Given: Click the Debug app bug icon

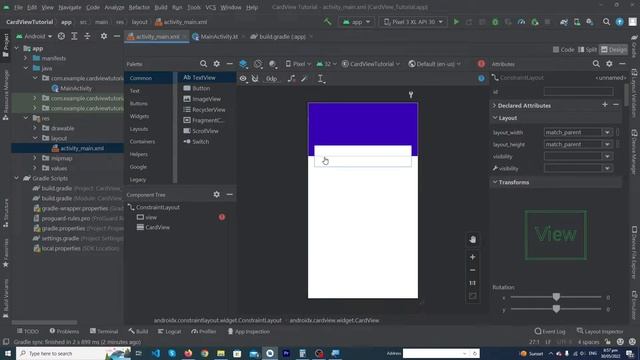Looking at the screenshot, I should [495, 22].
